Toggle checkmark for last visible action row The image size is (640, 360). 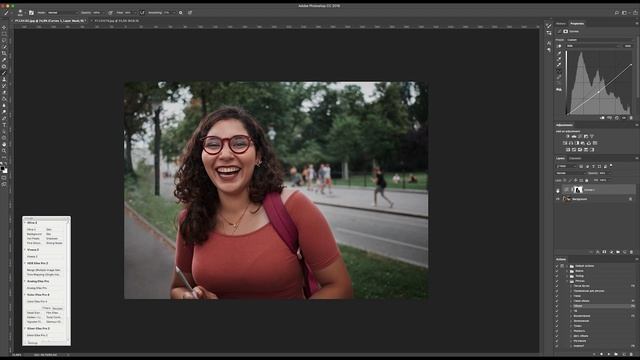[x=557, y=346]
